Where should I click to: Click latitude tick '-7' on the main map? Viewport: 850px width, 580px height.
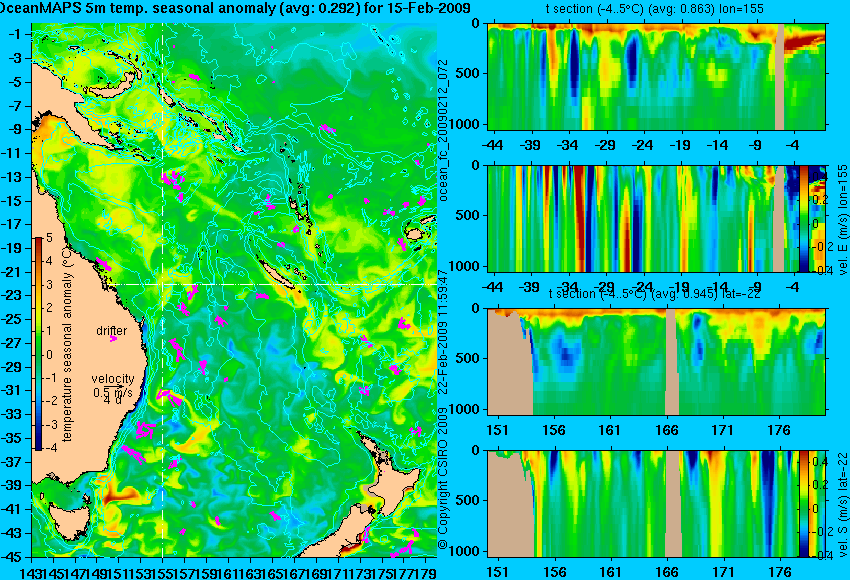point(15,106)
